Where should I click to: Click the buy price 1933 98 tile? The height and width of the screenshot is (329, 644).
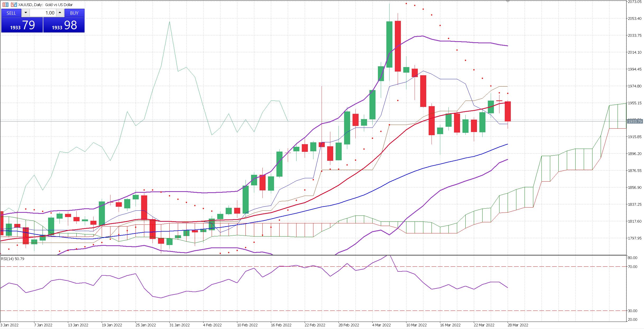[x=64, y=25]
